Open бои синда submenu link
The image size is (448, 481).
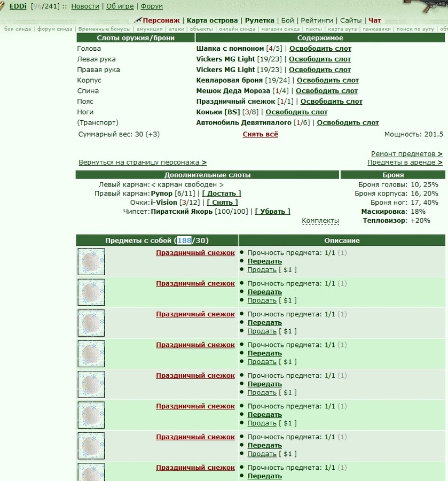pos(18,29)
